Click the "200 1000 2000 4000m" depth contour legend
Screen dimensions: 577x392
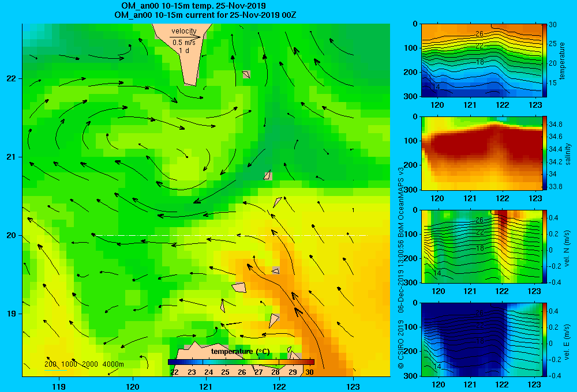(x=84, y=364)
